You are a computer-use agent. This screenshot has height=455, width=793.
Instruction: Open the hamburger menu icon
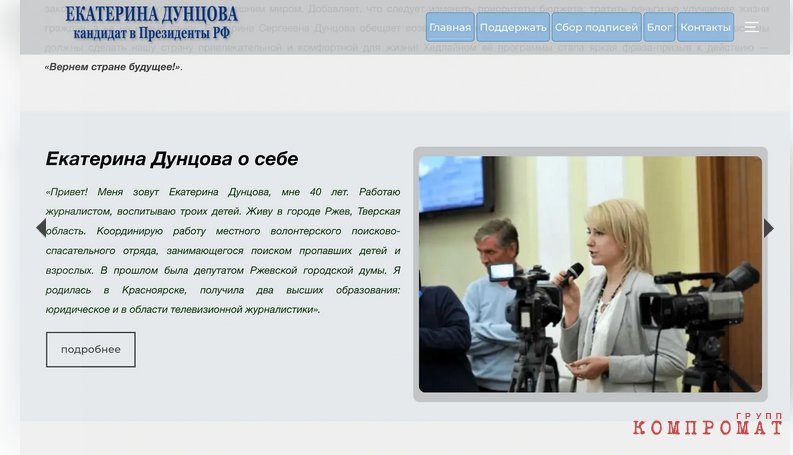pos(752,27)
